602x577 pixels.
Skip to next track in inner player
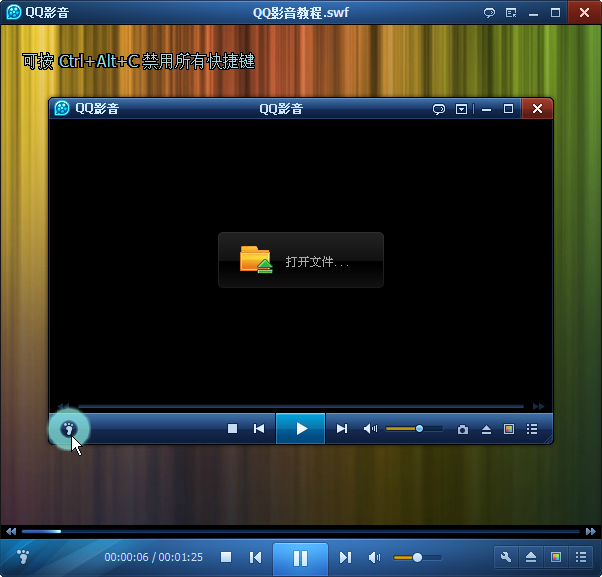[342, 428]
